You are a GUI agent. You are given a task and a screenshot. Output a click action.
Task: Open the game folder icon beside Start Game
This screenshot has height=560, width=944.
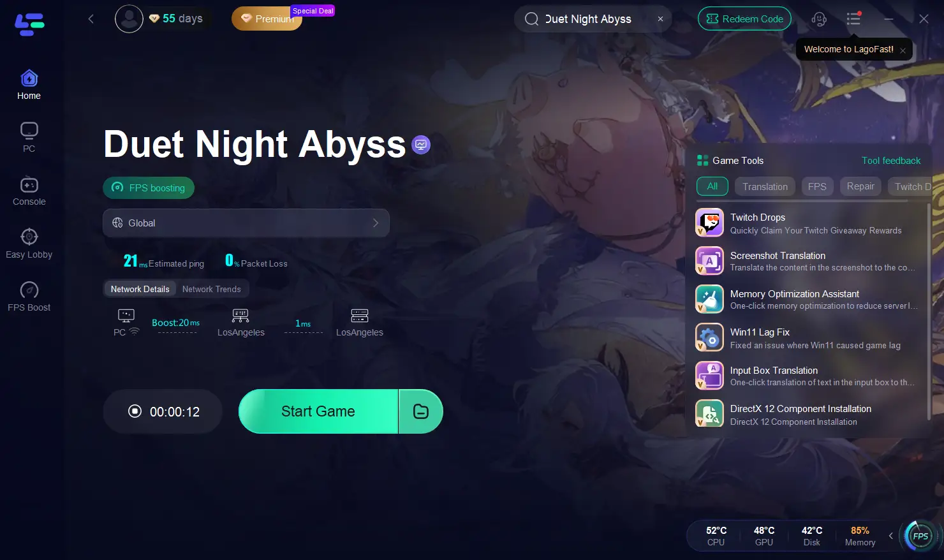point(421,411)
